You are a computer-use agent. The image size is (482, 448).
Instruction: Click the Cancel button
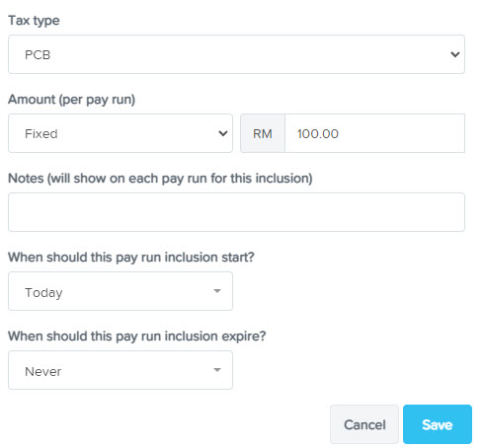pos(364,424)
